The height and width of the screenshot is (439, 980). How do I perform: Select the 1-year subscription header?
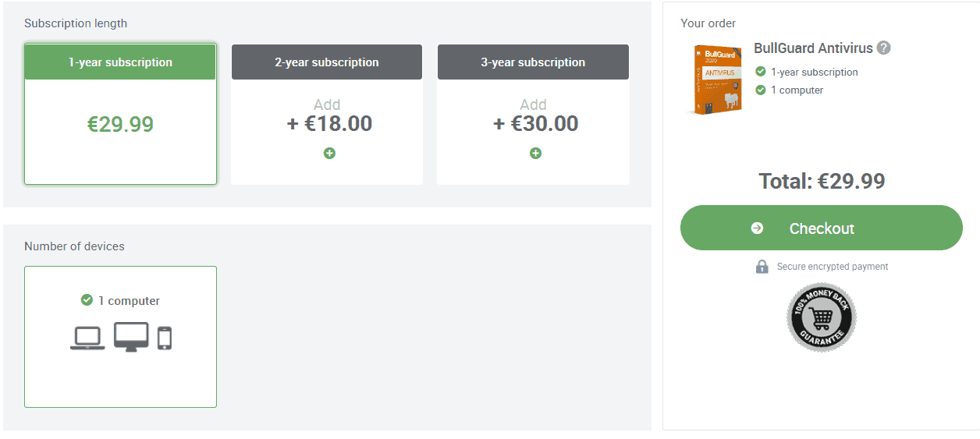click(120, 62)
